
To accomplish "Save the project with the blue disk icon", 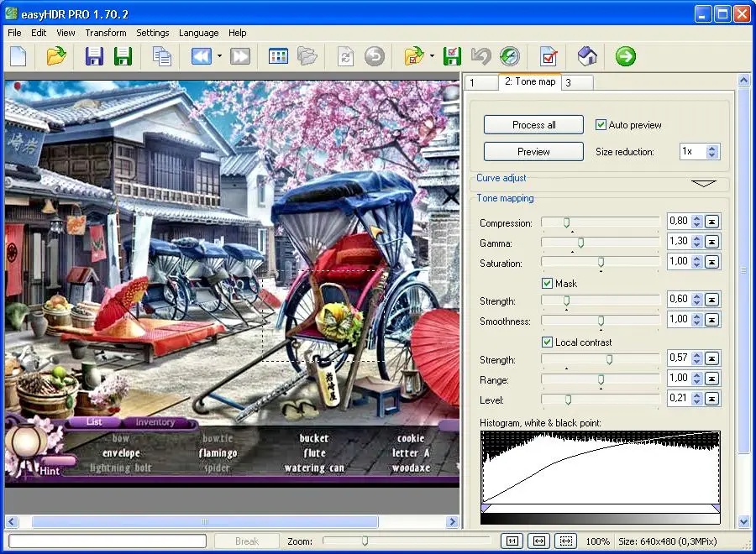I will pos(94,56).
